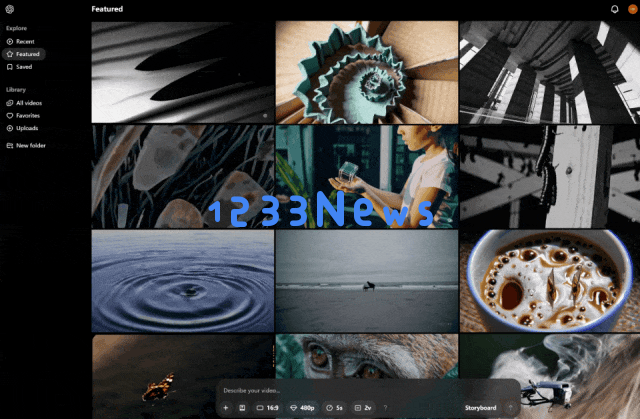This screenshot has height=419, width=640.
Task: Click the plus button to add media
Action: click(x=225, y=408)
